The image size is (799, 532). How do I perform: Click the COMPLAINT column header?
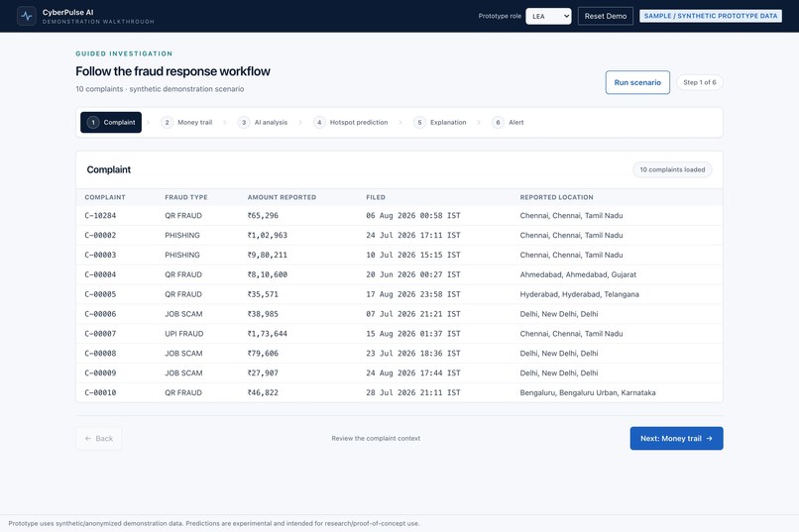(x=105, y=197)
